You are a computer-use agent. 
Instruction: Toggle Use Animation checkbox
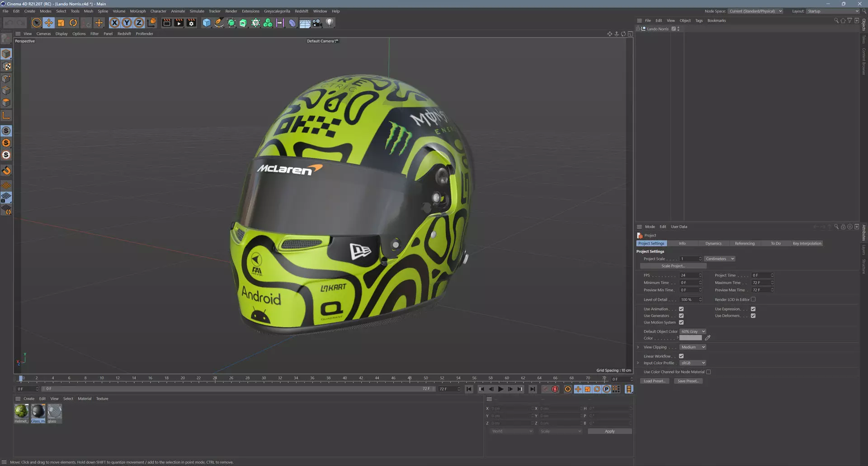coord(681,309)
